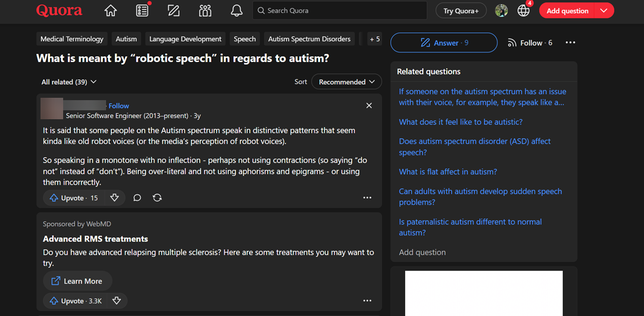Open the Following feed icon
The height and width of the screenshot is (316, 644).
142,11
